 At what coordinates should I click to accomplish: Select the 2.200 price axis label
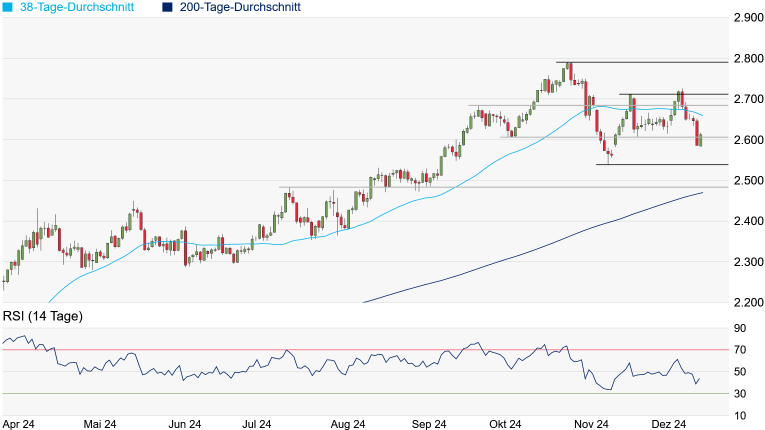745,303
